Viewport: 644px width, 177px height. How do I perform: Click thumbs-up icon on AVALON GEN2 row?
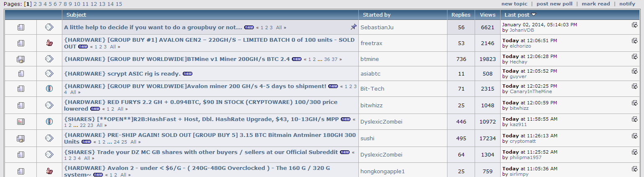(x=49, y=43)
